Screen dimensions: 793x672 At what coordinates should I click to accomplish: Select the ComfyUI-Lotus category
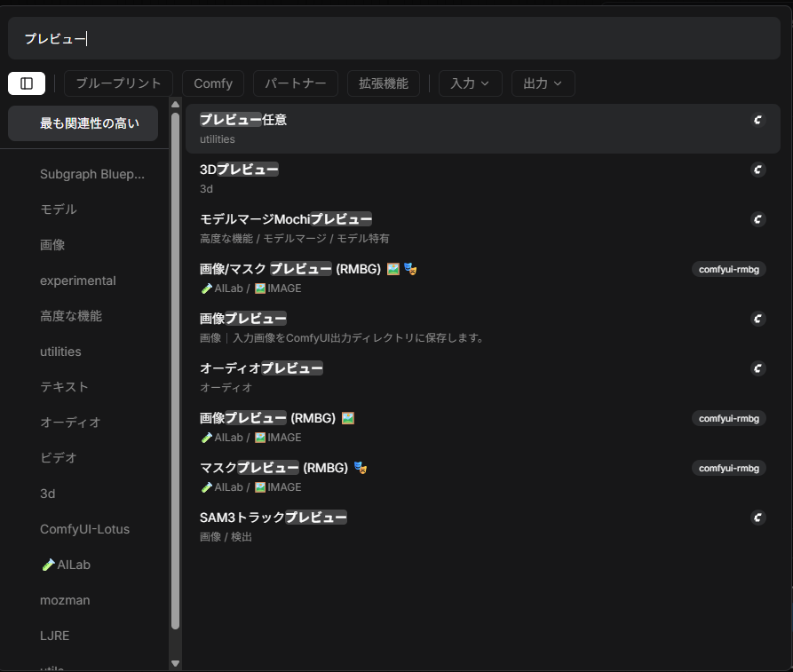(x=83, y=529)
